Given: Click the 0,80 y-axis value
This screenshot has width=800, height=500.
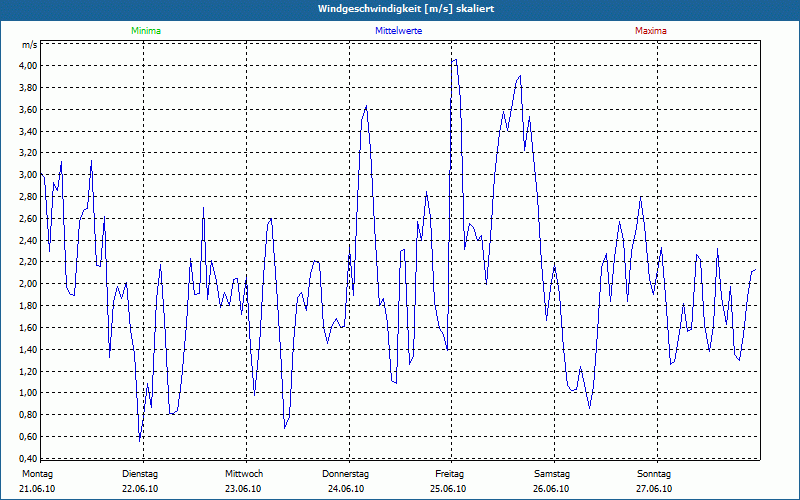Looking at the screenshot, I should [x=29, y=415].
